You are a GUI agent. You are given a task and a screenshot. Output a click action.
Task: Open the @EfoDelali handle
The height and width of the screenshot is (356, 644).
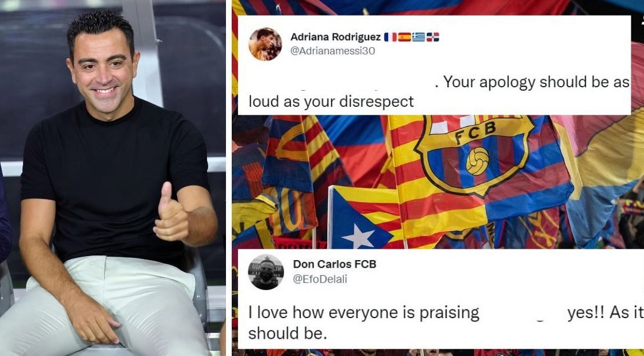pyautogui.click(x=320, y=279)
